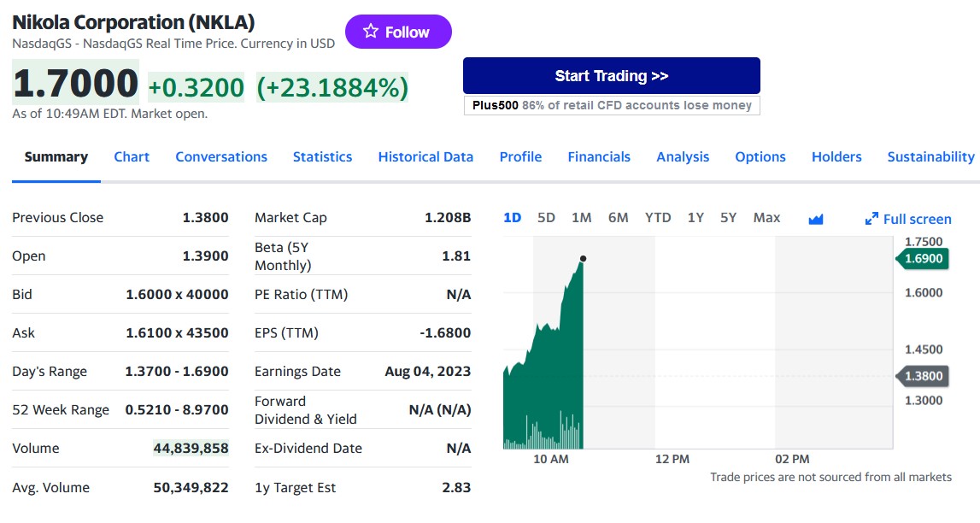This screenshot has width=980, height=523.
Task: Click the full screen expand arrows icon
Action: (871, 219)
